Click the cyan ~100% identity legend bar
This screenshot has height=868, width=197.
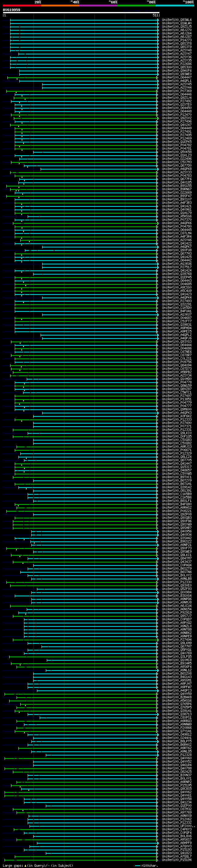175,6
